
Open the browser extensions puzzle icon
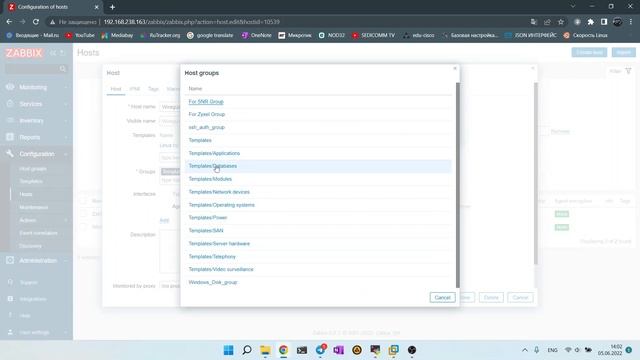[x=591, y=22]
